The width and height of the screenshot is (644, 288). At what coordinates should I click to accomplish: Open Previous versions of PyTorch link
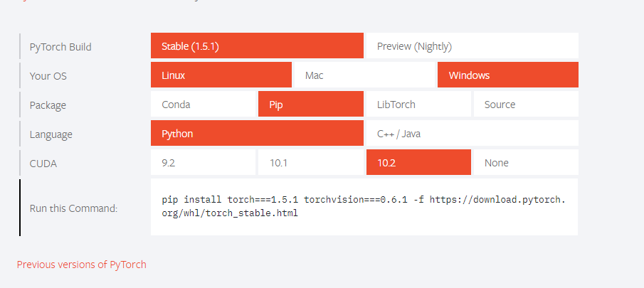coord(82,265)
